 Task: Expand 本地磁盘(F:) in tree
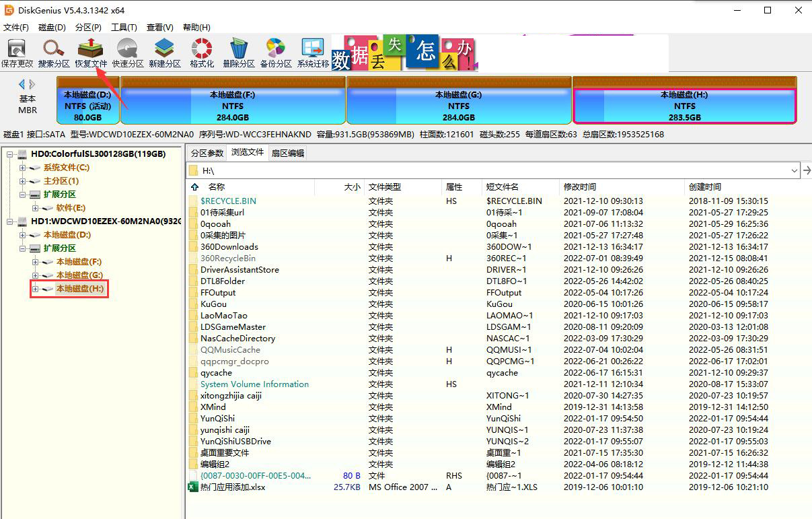point(35,262)
